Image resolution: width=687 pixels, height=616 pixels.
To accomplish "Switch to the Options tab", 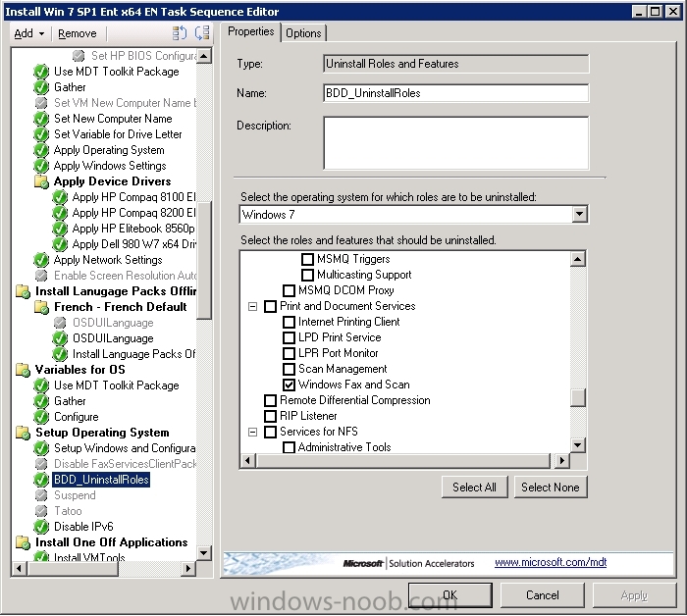I will tap(303, 32).
